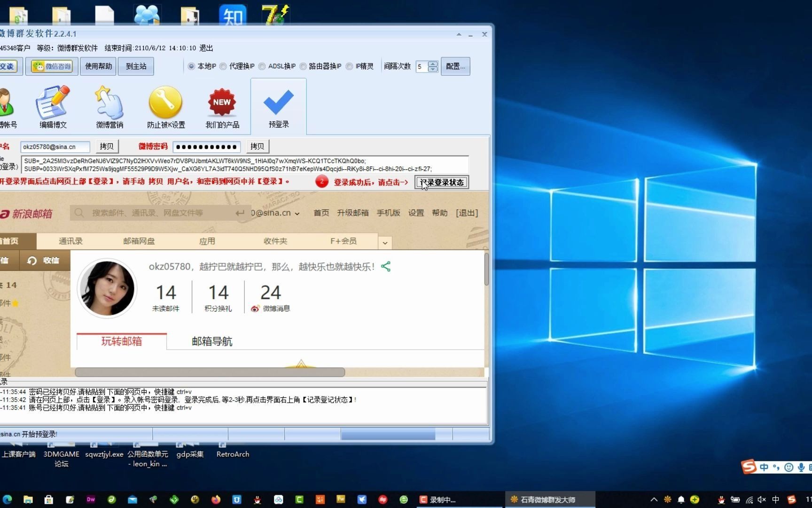Select the 本地IP radio button
Image resolution: width=812 pixels, height=508 pixels.
tap(191, 66)
